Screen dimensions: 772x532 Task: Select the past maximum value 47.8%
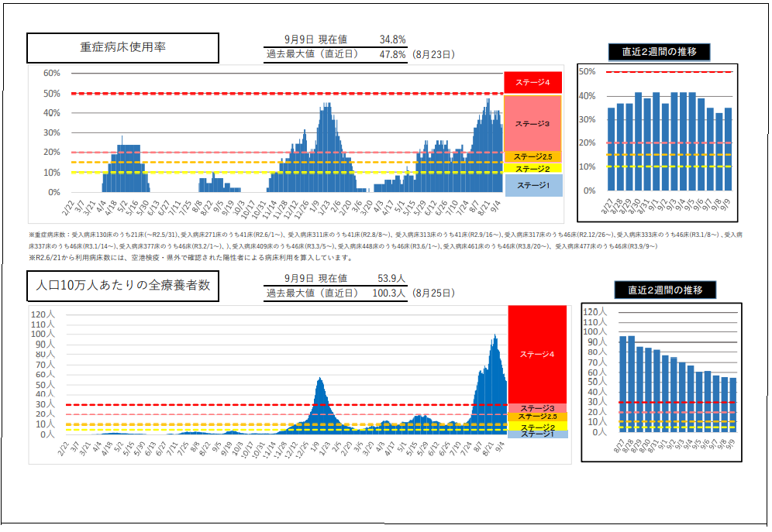pos(392,55)
